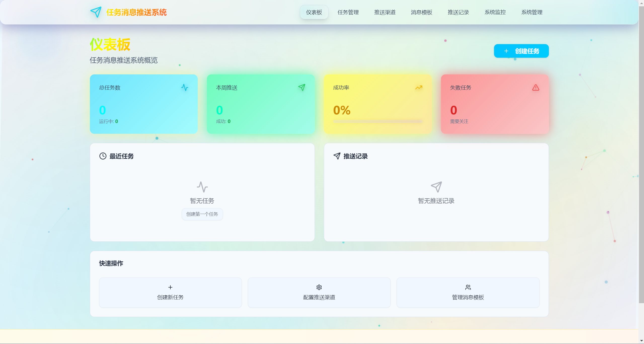Click the send icon in 本周推送 card
This screenshot has width=644, height=344.
302,87
